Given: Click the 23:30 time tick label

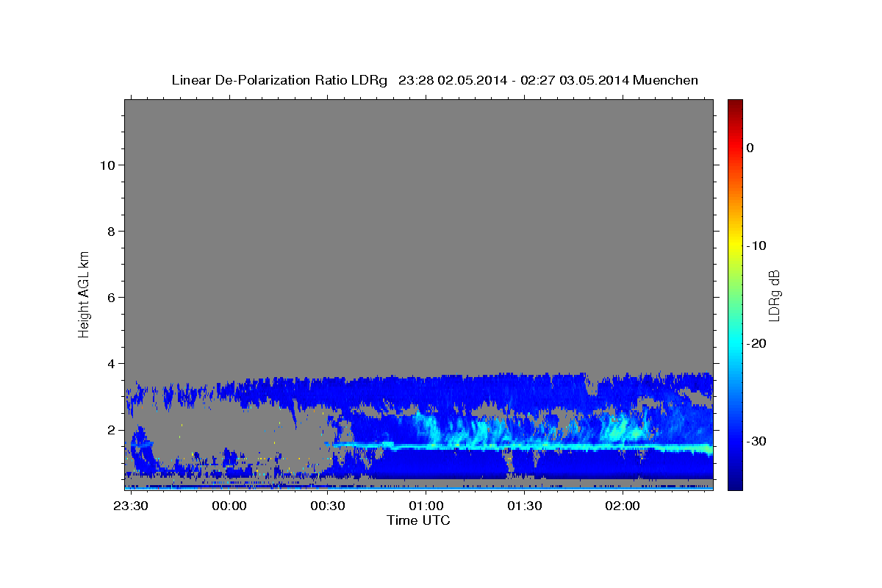Looking at the screenshot, I should click(131, 506).
